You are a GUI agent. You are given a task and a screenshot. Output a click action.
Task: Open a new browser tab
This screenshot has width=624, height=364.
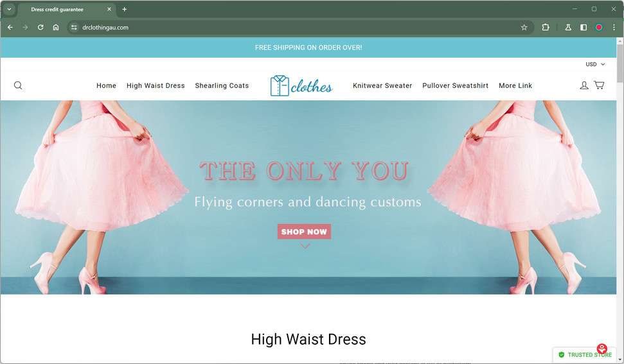[125, 9]
